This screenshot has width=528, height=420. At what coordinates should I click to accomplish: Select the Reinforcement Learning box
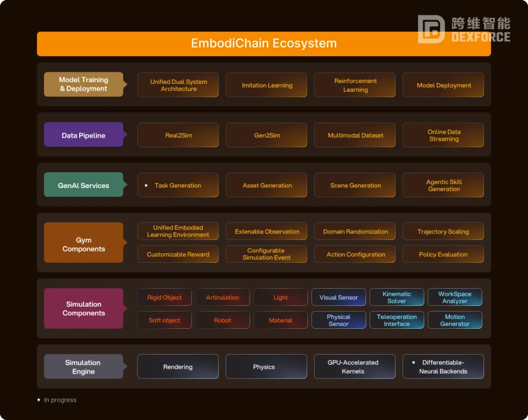coord(354,85)
